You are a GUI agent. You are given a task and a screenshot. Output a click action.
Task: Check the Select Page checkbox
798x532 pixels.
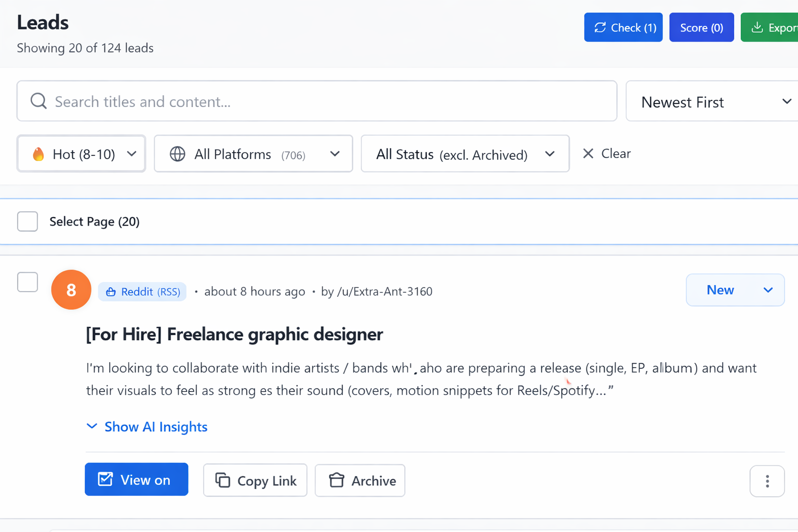(x=27, y=221)
